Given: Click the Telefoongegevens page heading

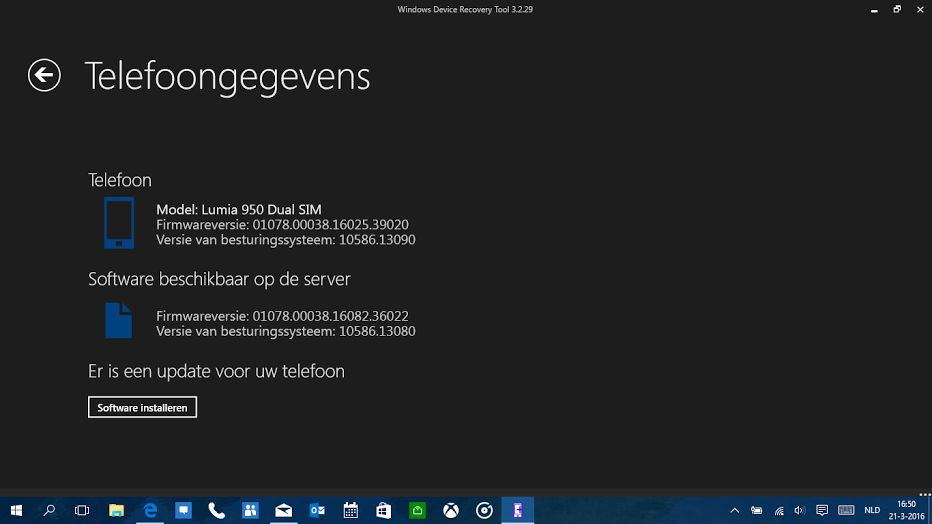Looking at the screenshot, I should point(228,76).
